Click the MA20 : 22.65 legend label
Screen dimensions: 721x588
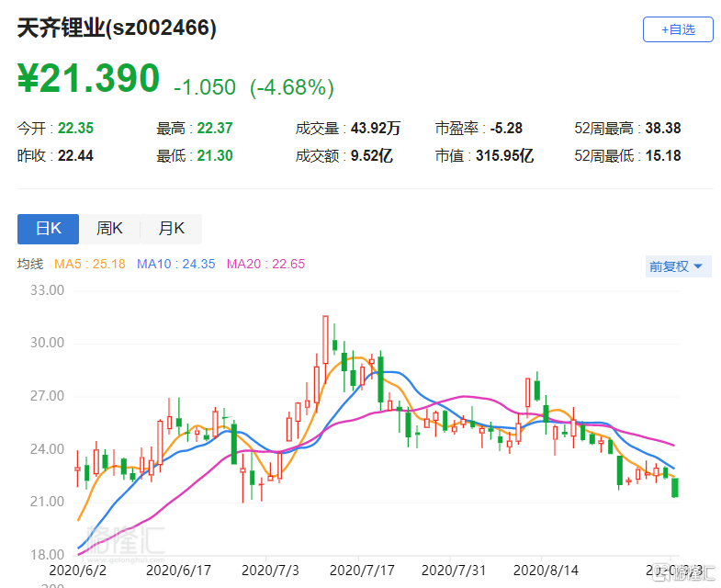[265, 264]
